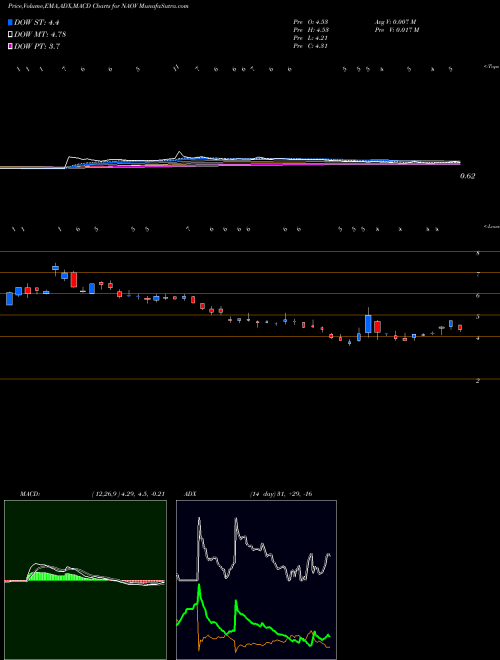Click the 'Pre C: 4.31' value
The height and width of the screenshot is (660, 500).
pos(311,46)
